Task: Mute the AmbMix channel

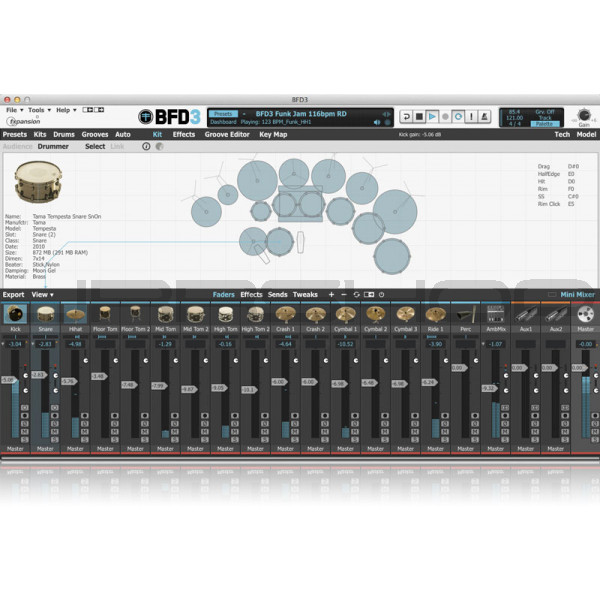Action: 505,432
